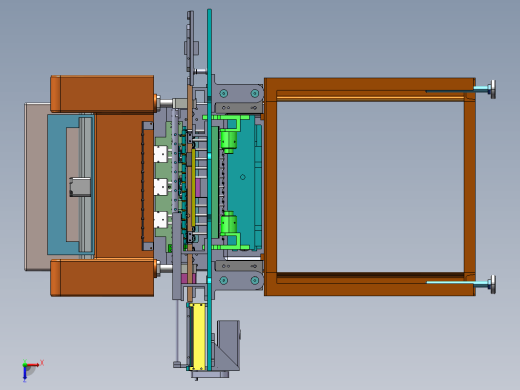Click the long teal vertical rail
520x390 pixels.
tap(209, 190)
